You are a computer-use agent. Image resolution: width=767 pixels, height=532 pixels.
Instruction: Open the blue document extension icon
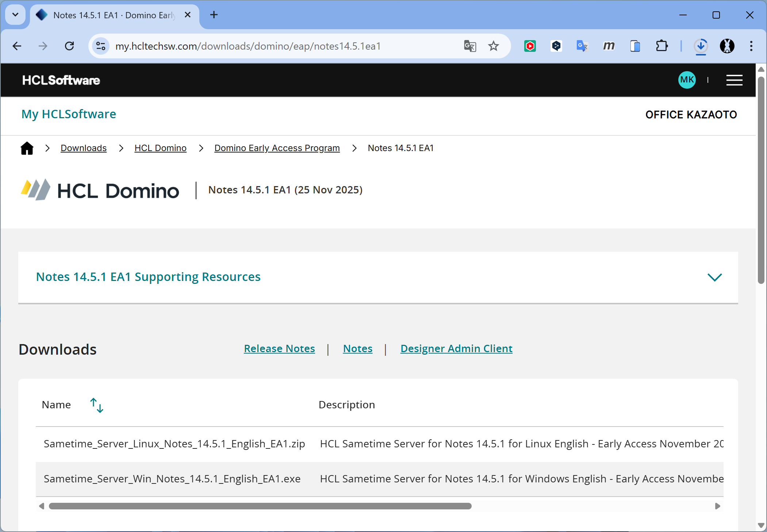pyautogui.click(x=635, y=46)
